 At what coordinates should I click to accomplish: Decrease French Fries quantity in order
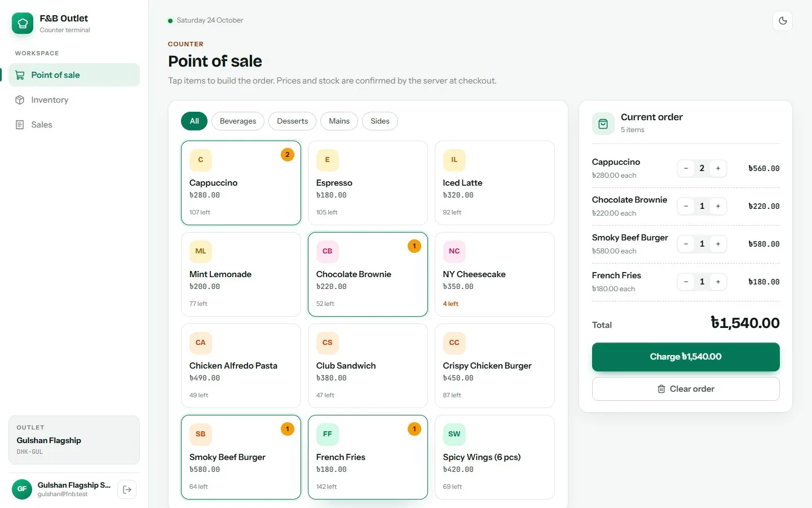point(686,282)
